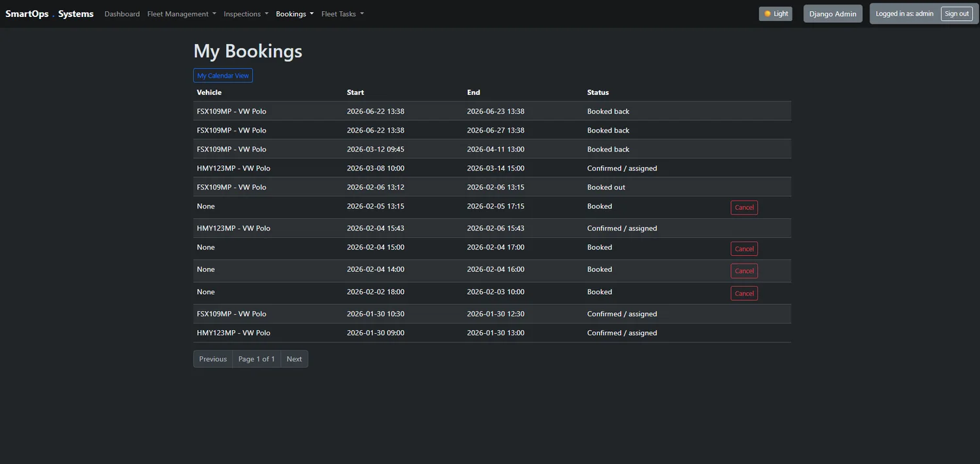Click the FSX109MP vehicle starting 2026-02-06 13:12

(231, 187)
